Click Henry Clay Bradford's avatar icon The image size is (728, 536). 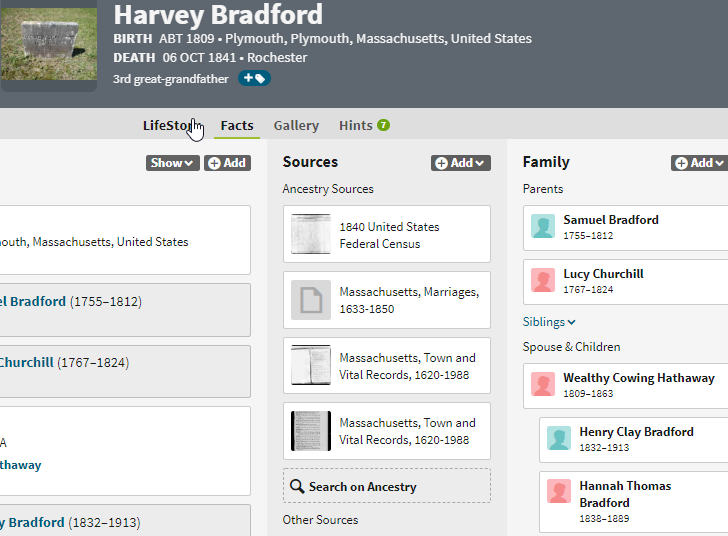[559, 439]
